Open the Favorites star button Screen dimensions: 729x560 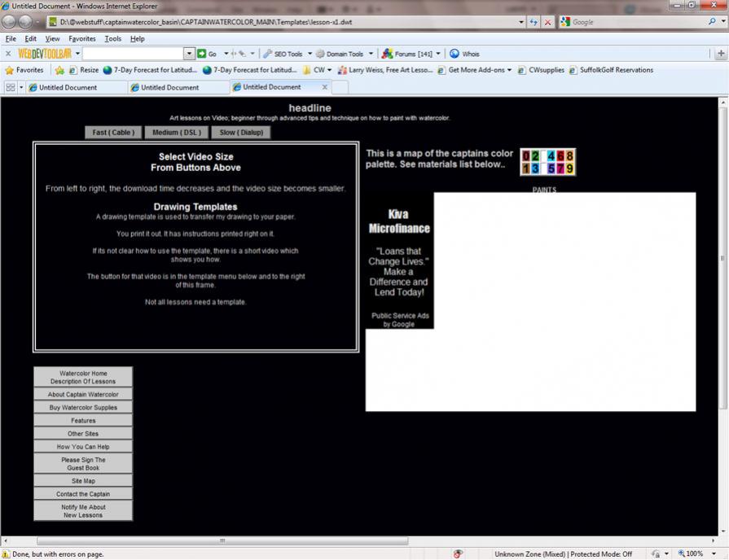[x=24, y=70]
